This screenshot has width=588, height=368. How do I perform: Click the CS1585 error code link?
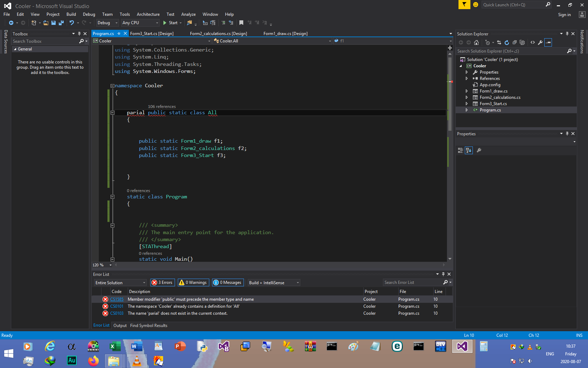(x=117, y=299)
